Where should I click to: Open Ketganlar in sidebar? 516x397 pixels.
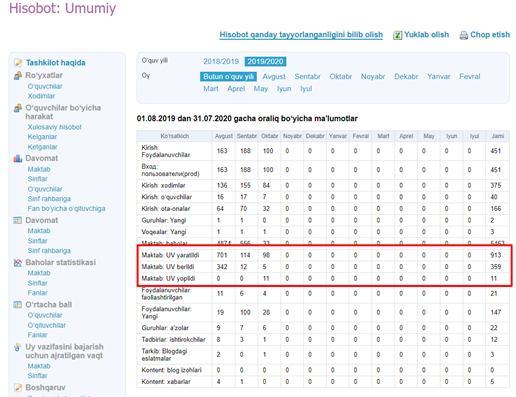point(42,147)
